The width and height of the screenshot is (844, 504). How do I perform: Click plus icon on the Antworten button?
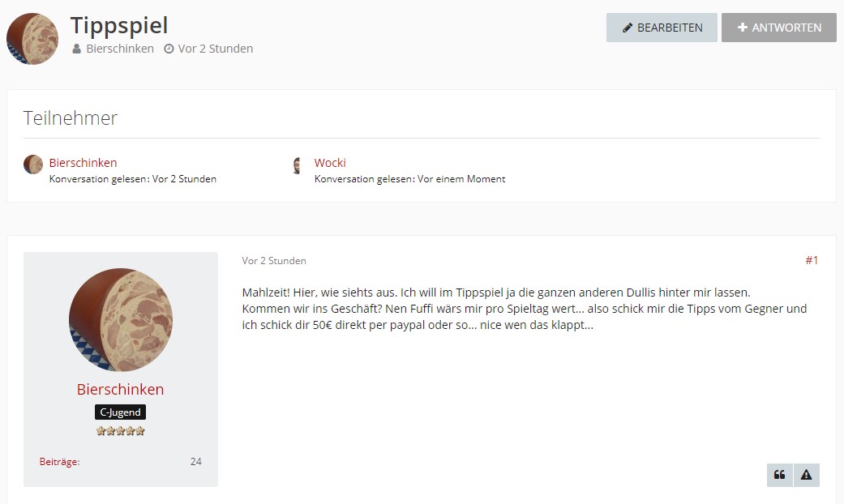click(x=742, y=28)
